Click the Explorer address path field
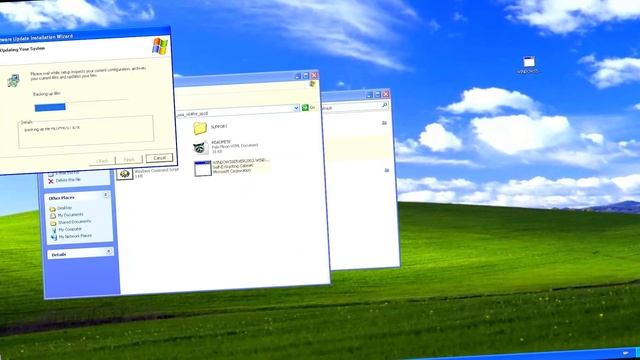Image resolution: width=640 pixels, height=360 pixels. point(235,111)
